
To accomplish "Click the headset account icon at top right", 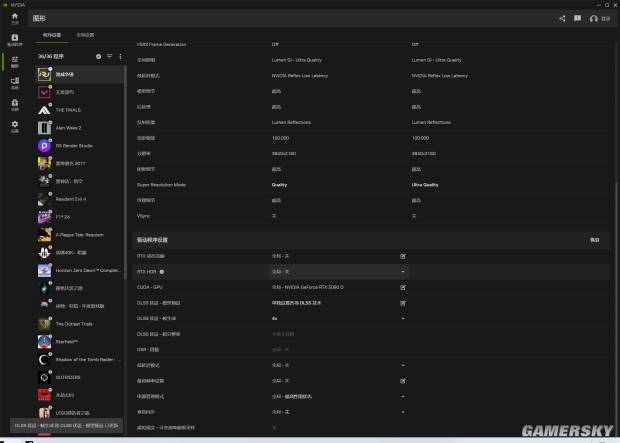I will [x=594, y=19].
